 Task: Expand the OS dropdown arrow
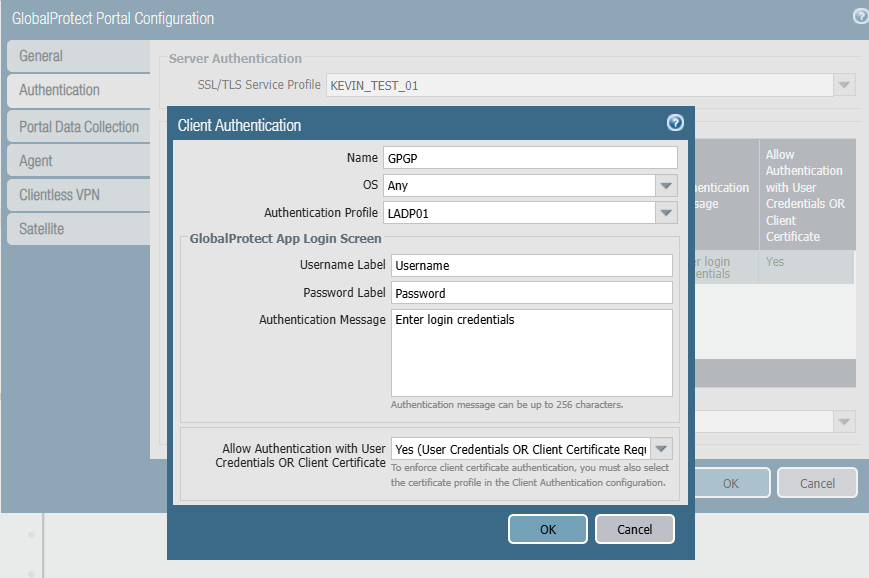[666, 186]
